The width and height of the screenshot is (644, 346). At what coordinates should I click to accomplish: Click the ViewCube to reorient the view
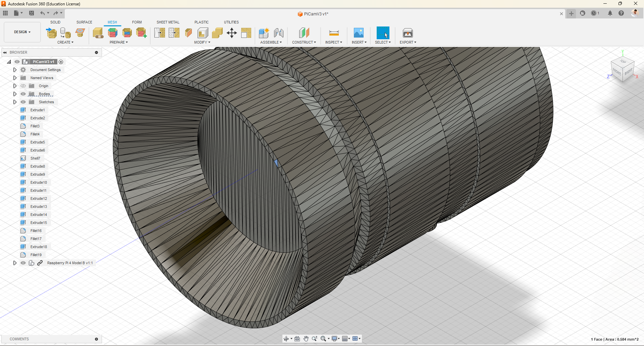coord(623,68)
